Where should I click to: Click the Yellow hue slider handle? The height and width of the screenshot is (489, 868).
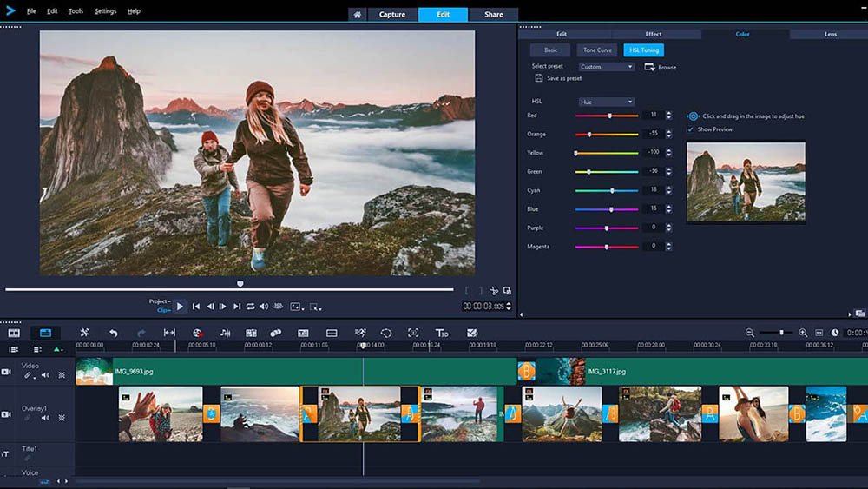[576, 153]
